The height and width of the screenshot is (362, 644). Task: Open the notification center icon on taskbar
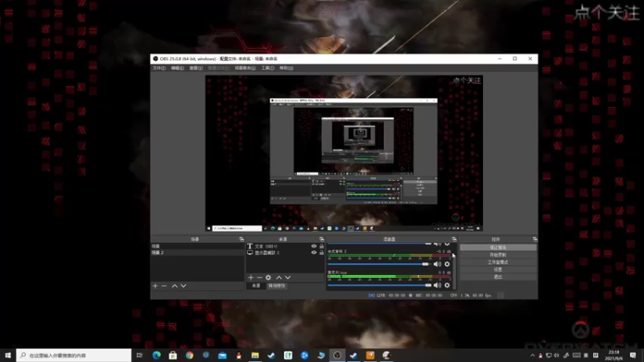point(633,356)
